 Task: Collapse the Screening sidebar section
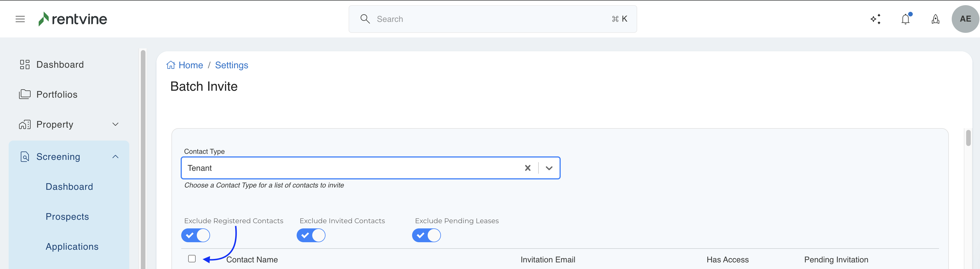(x=115, y=157)
